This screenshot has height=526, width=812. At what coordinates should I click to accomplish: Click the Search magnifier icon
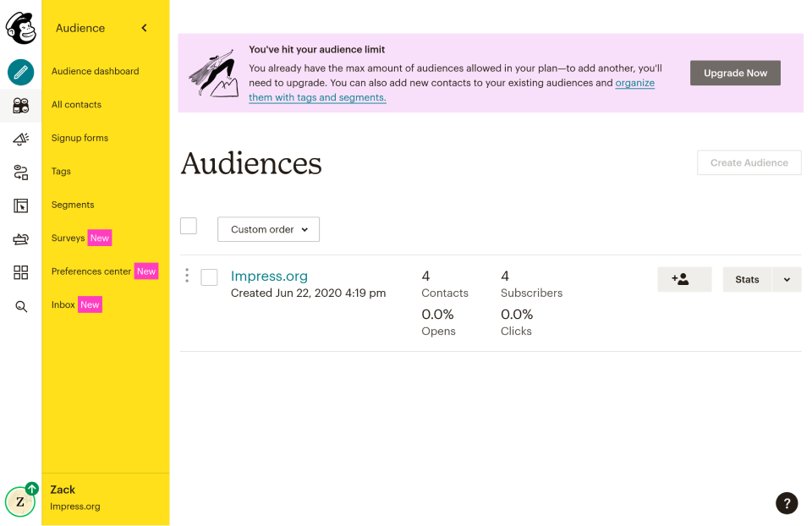pos(20,306)
